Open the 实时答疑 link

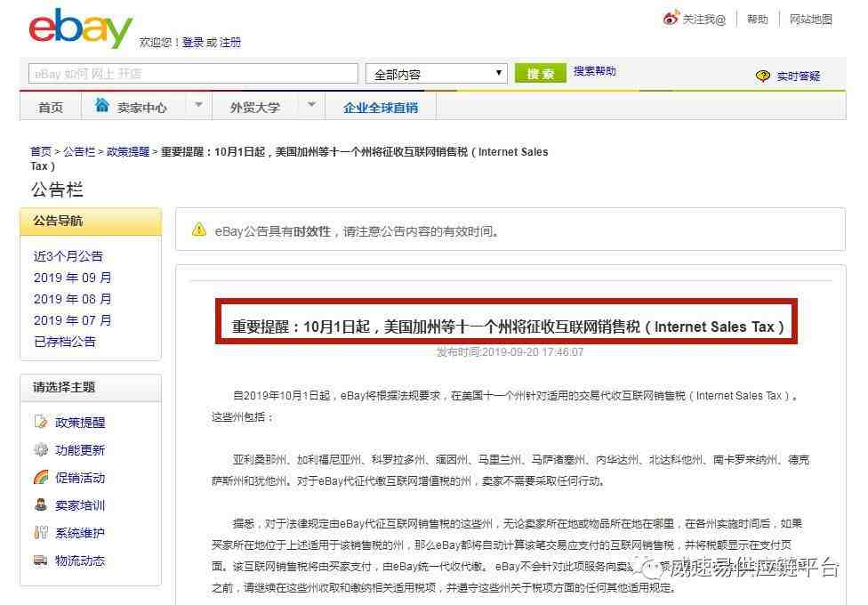pos(799,76)
